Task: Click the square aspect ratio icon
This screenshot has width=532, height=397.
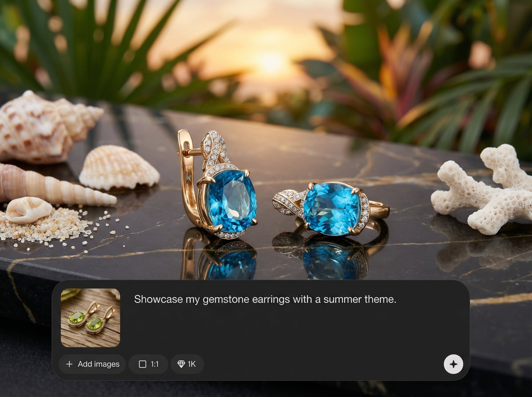Action: click(x=143, y=364)
